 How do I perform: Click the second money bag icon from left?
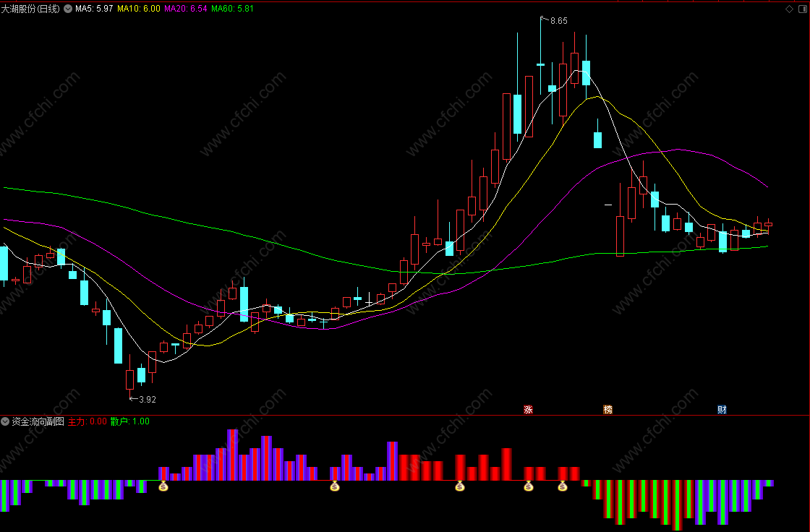[x=335, y=486]
